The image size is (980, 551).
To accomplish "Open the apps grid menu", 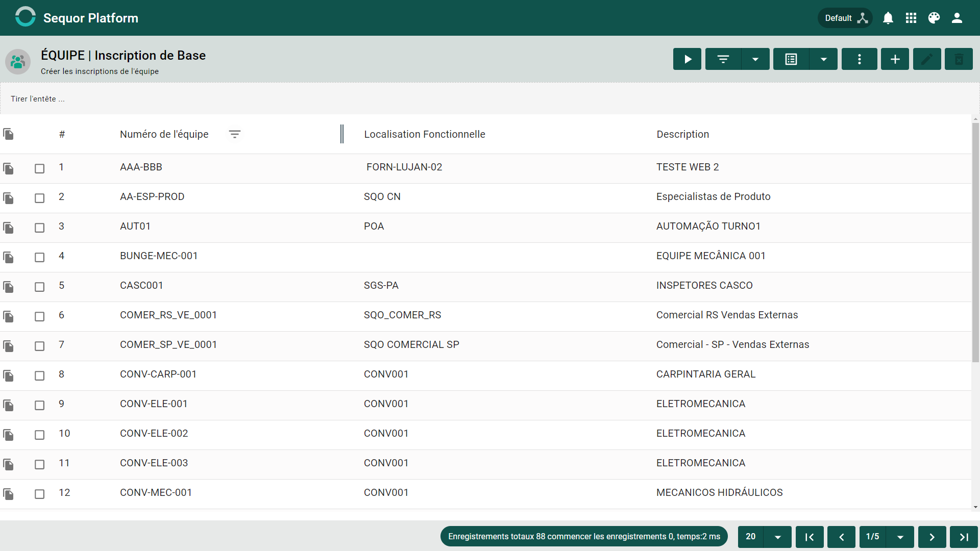I will (911, 18).
